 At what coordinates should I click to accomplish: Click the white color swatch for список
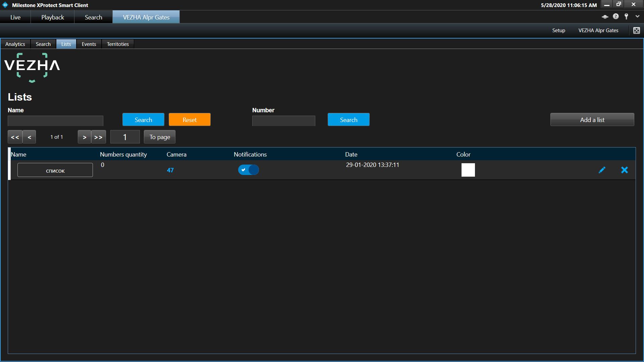click(468, 170)
